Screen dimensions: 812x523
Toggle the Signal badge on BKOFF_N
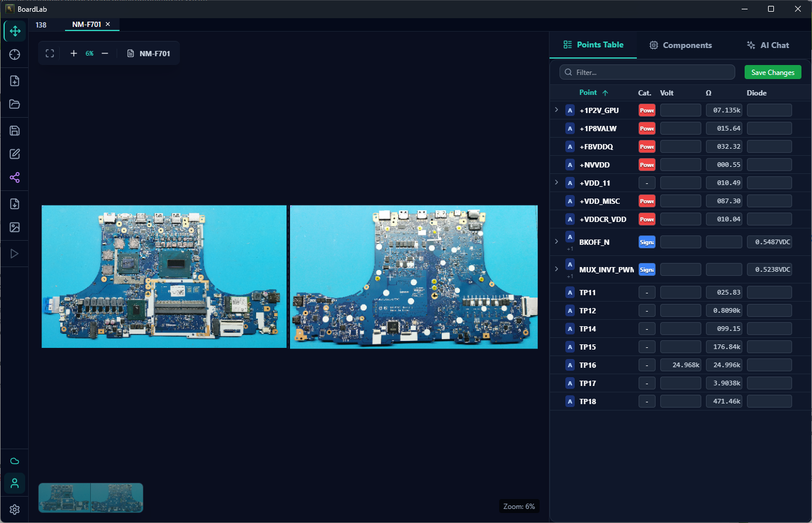pos(647,241)
